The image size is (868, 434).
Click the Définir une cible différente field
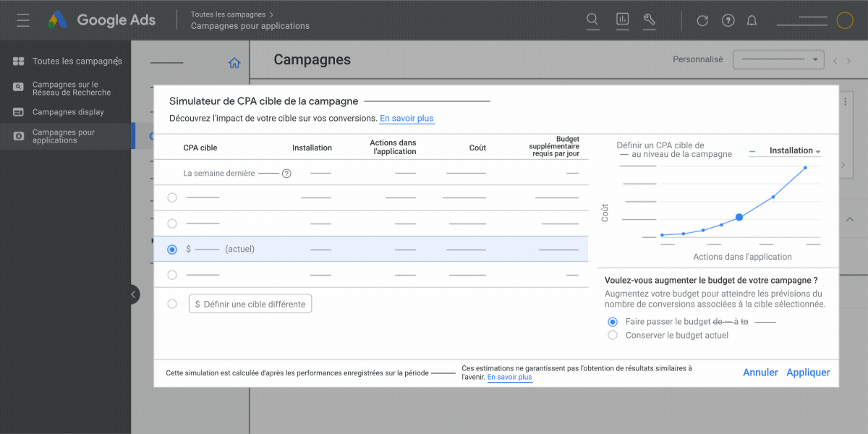click(x=250, y=304)
